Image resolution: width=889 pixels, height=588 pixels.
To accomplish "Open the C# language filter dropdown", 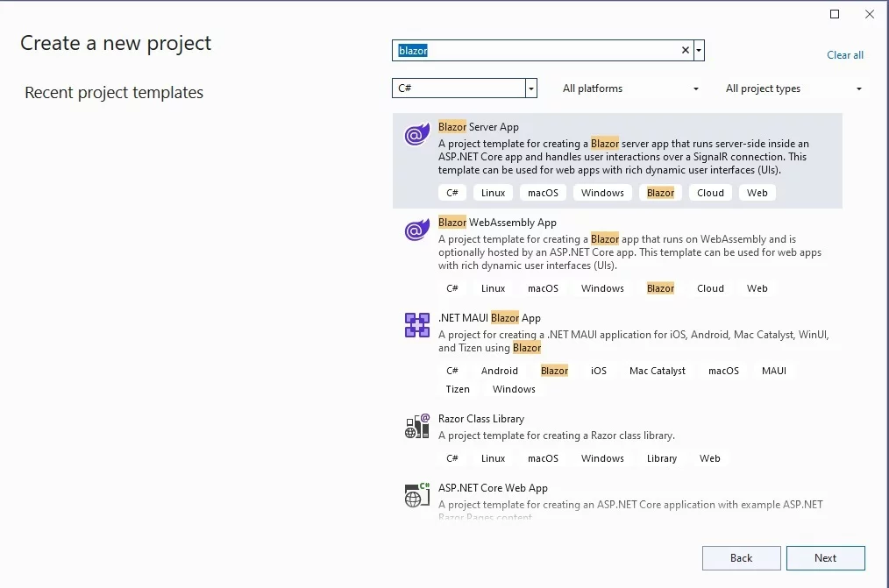I will pos(531,89).
